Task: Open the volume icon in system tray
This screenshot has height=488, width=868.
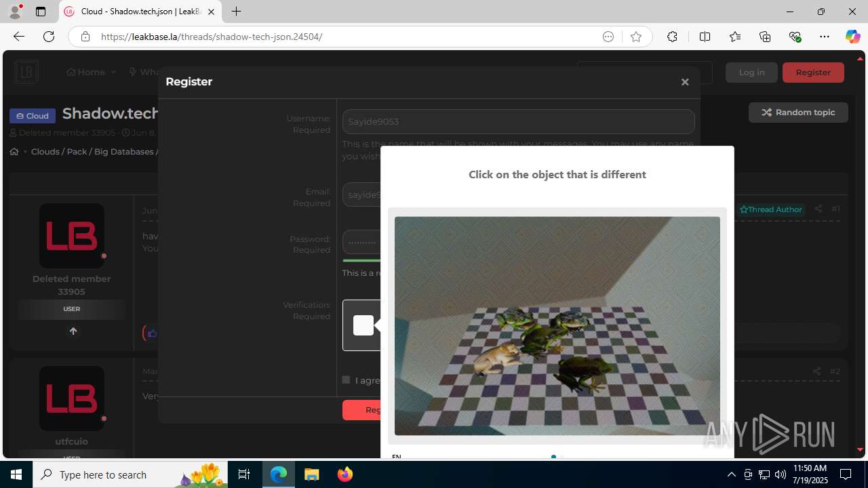Action: [x=780, y=474]
